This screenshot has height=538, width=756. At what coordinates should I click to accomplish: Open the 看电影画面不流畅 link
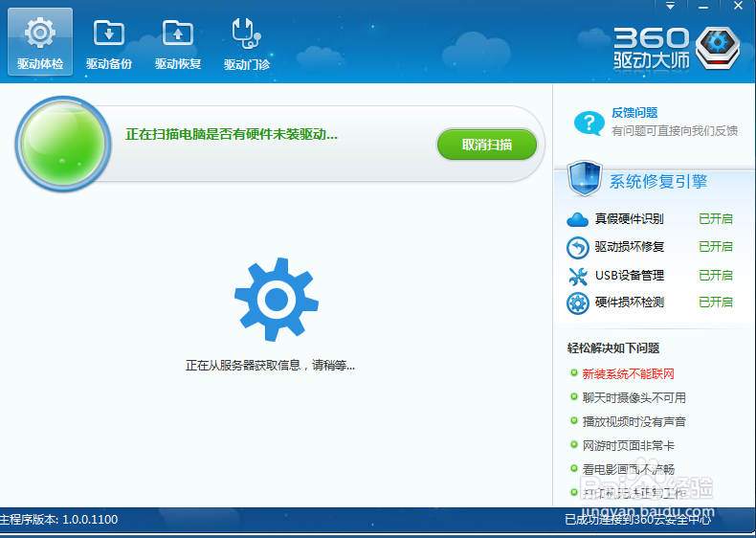pos(628,469)
